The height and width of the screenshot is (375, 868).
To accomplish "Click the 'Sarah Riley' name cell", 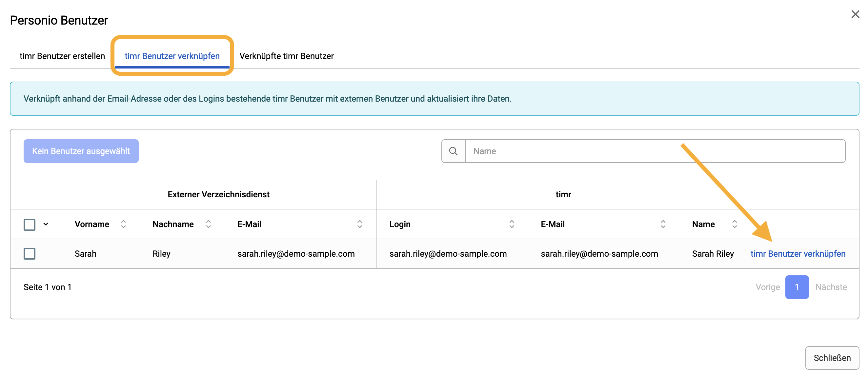I will 713,254.
